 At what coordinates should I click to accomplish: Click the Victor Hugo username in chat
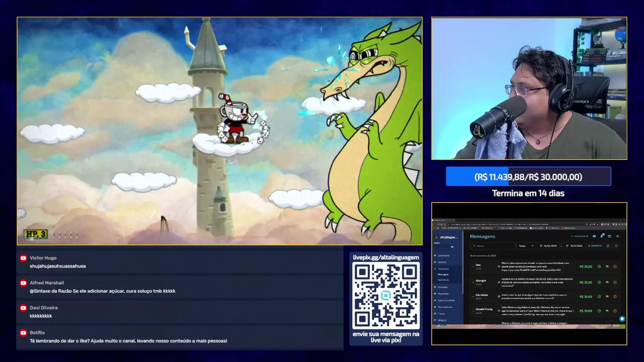43,258
